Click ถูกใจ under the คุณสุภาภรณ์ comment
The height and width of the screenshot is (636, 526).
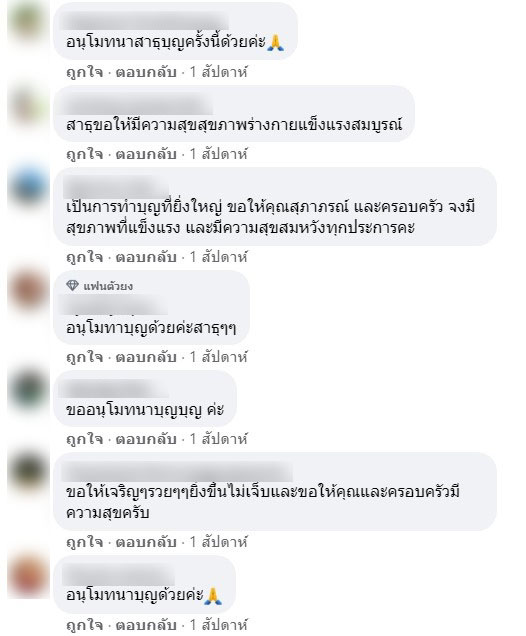[x=84, y=257]
